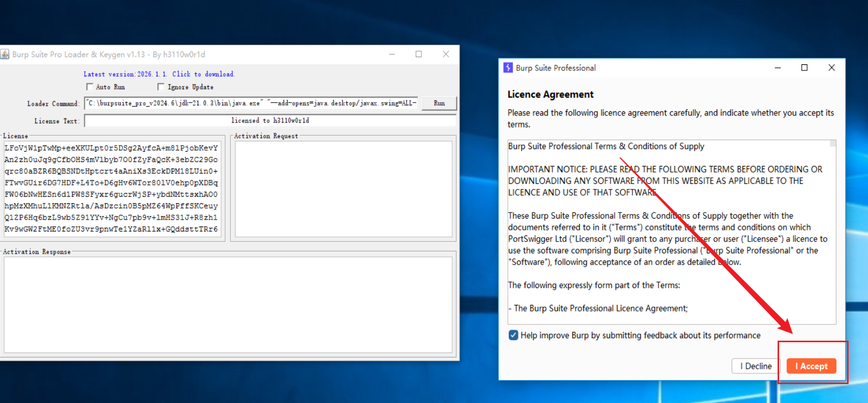Minimize the Burp Suite Professional window
Viewport: 868px width, 403px height.
click(778, 68)
